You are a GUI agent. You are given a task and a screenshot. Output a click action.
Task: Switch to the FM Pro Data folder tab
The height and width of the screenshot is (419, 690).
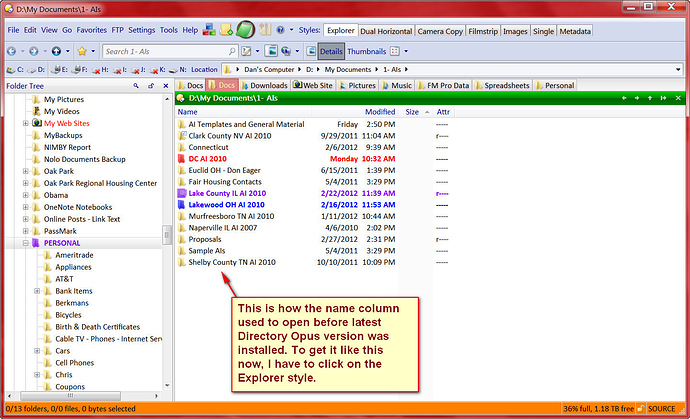[x=443, y=85]
